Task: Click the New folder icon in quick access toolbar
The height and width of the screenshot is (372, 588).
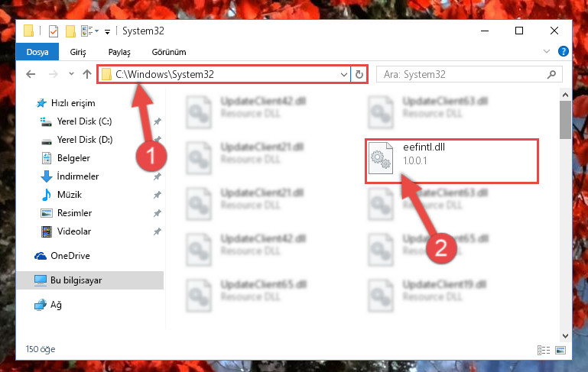Action: pos(70,31)
